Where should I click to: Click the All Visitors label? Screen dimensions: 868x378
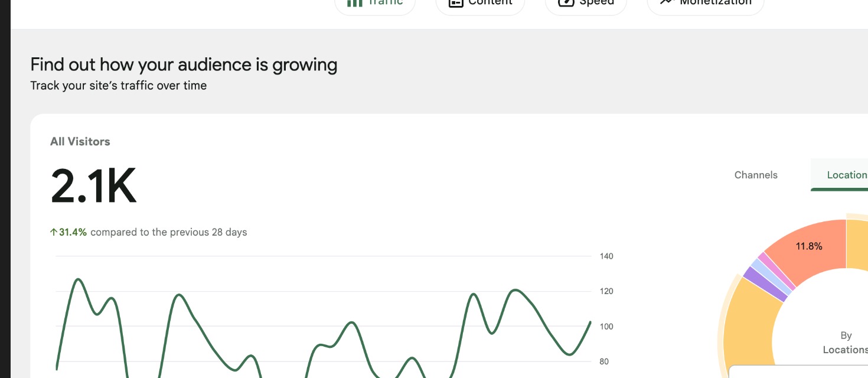tap(80, 142)
